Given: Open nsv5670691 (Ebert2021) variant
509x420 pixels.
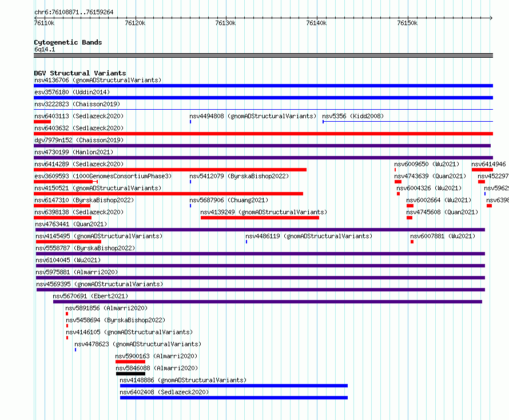Looking at the screenshot, I should tap(90, 296).
